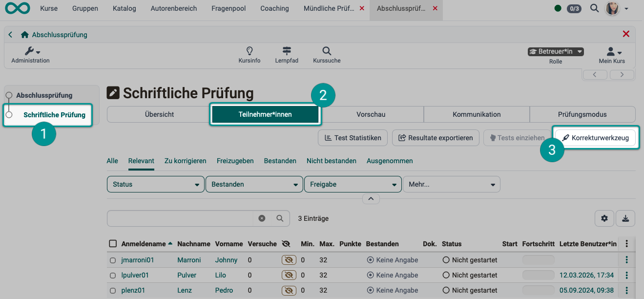The height and width of the screenshot is (299, 644).
Task: Toggle visibility icon in Marroni row
Action: [x=289, y=260]
